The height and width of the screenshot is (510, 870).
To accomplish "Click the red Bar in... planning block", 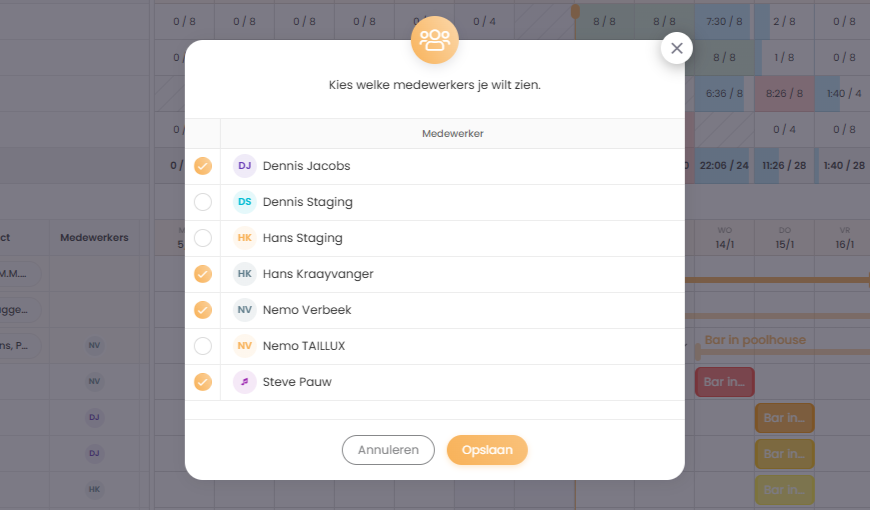I will click(724, 382).
